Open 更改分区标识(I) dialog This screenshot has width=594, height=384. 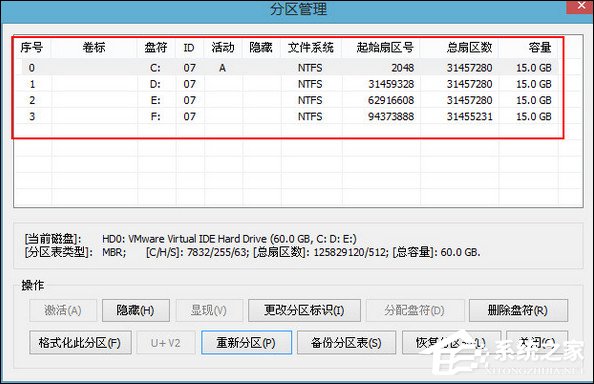click(304, 311)
